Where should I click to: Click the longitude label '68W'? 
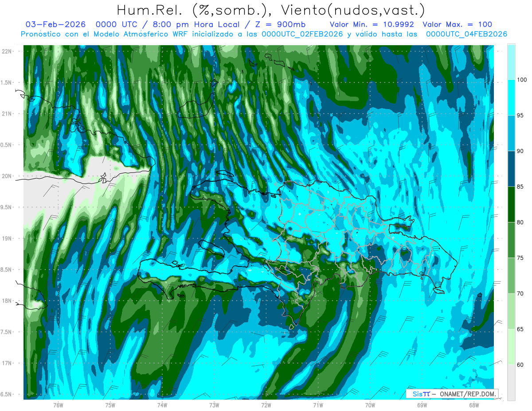(x=474, y=405)
